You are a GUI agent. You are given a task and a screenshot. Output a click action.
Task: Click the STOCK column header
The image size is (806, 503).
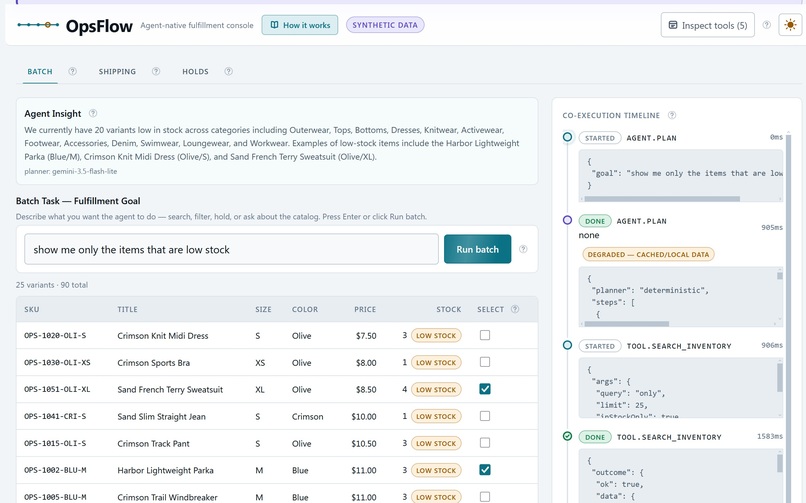449,309
